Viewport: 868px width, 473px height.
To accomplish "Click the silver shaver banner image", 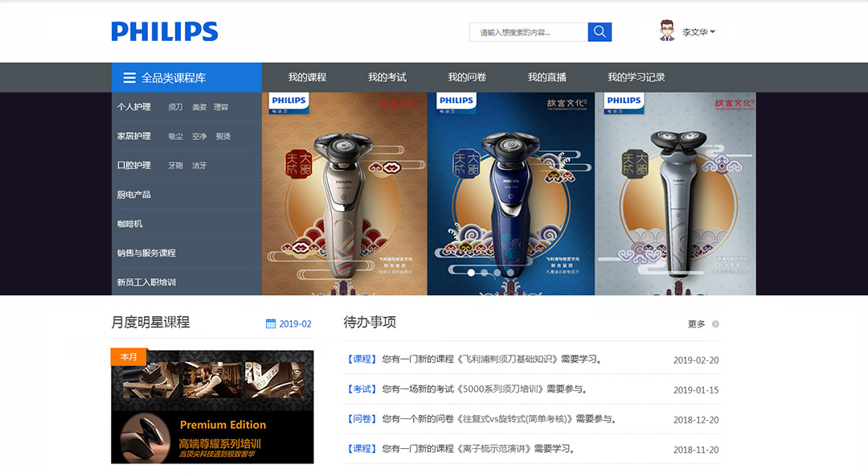I will pyautogui.click(x=675, y=194).
